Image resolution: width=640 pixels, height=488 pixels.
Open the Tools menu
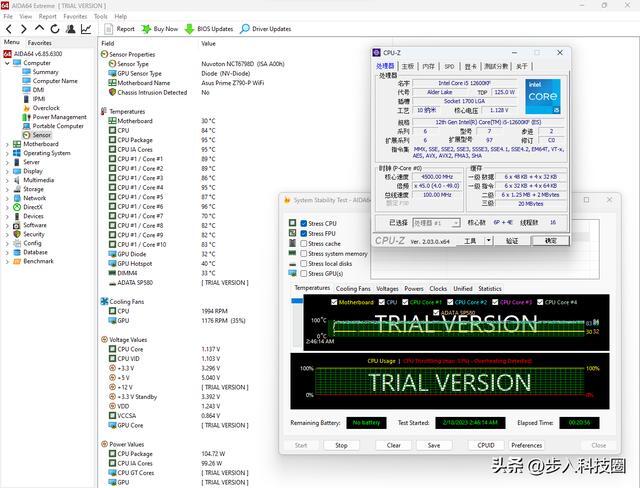tap(100, 16)
